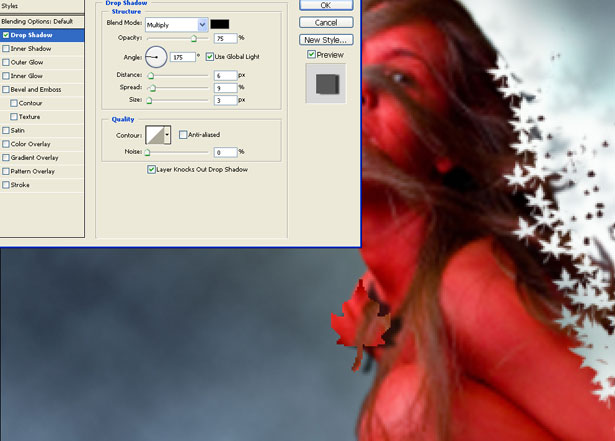Click the Angle dial control

156,57
